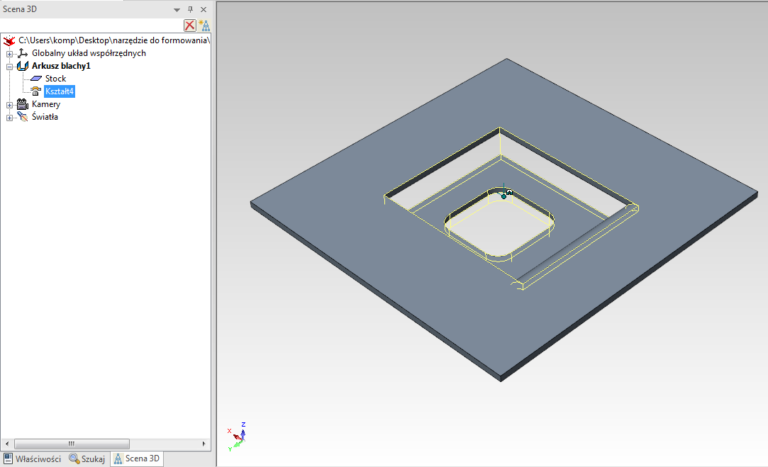Pin the Scena 3D panel with auto-hide

click(191, 9)
